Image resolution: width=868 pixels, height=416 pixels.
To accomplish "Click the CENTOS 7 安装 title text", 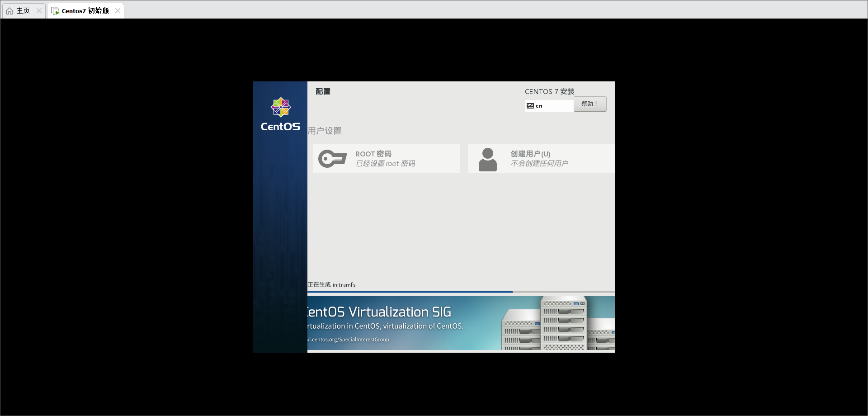I will coord(549,91).
